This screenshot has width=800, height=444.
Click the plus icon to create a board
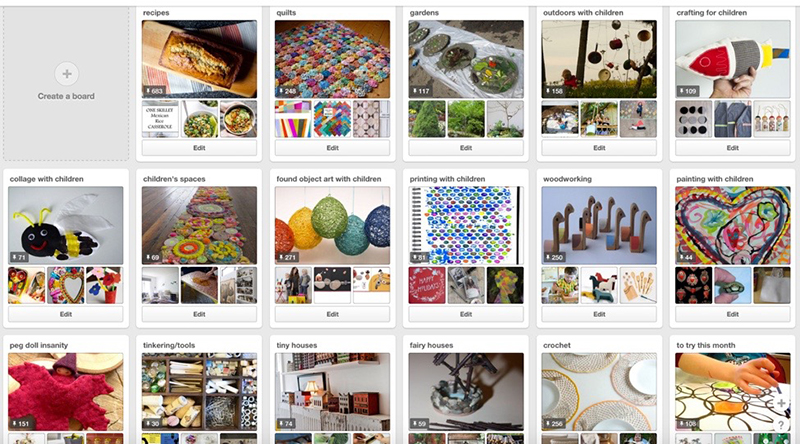(66, 74)
